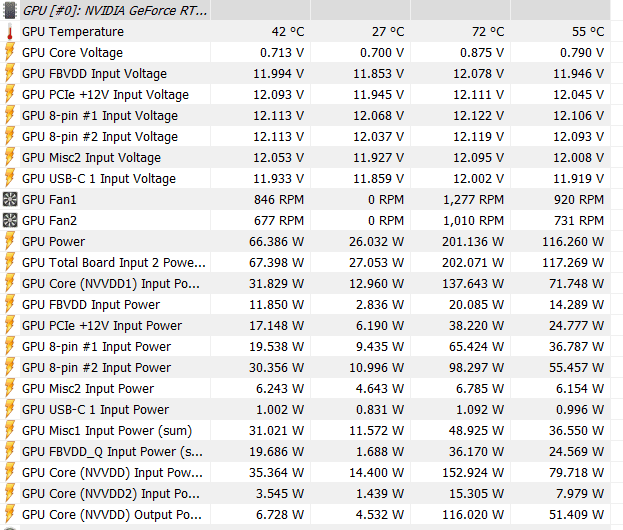
Task: Select the GPU Power label
Action: point(54,242)
